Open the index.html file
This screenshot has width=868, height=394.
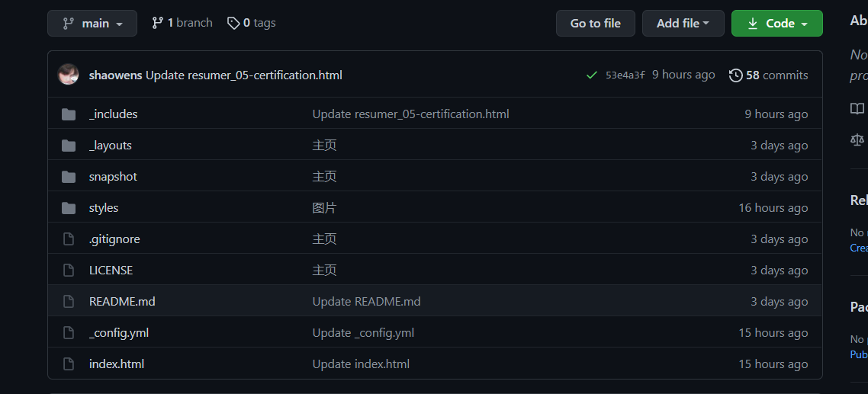pos(116,364)
